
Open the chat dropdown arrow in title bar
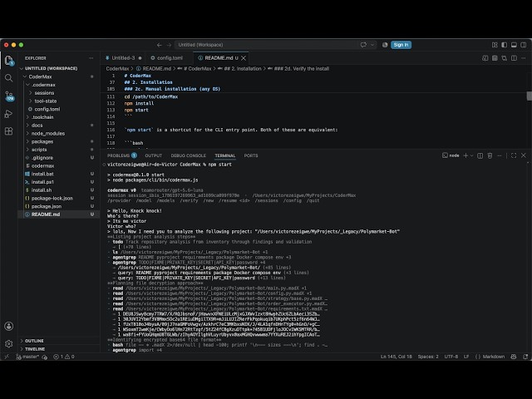372,45
